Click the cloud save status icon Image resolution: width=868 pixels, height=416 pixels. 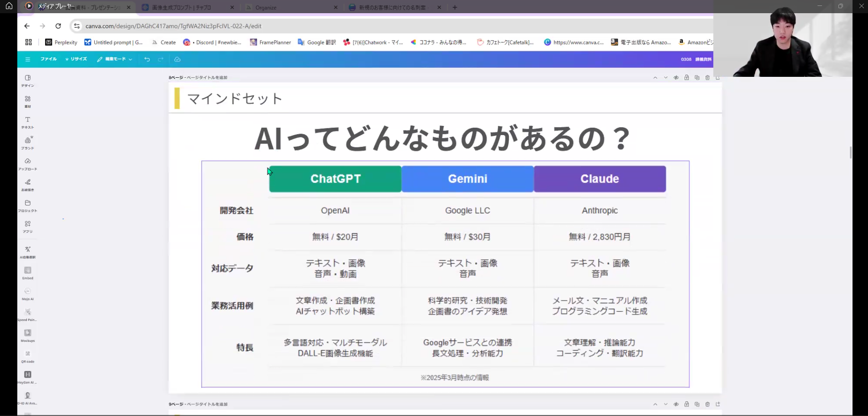click(178, 59)
